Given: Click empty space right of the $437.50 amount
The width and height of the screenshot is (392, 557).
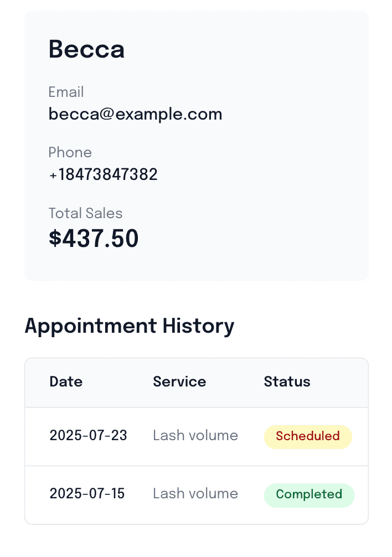Looking at the screenshot, I should (x=249, y=239).
